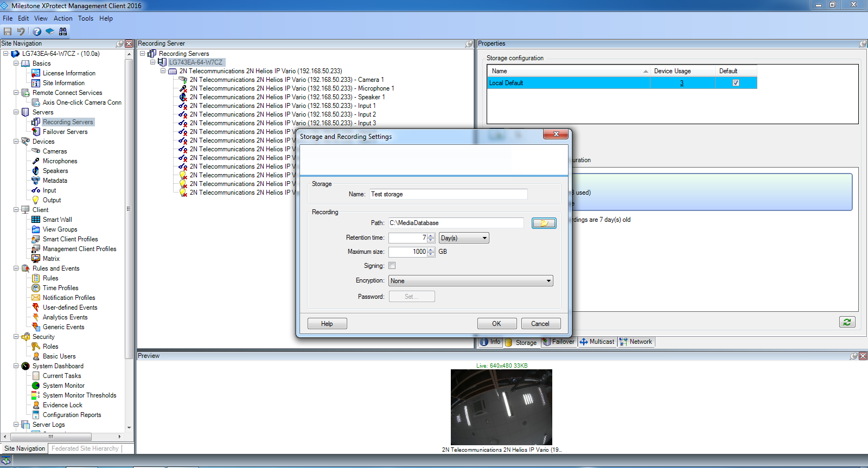Click the Save icon in the toolbar
868x468 pixels.
[8, 31]
